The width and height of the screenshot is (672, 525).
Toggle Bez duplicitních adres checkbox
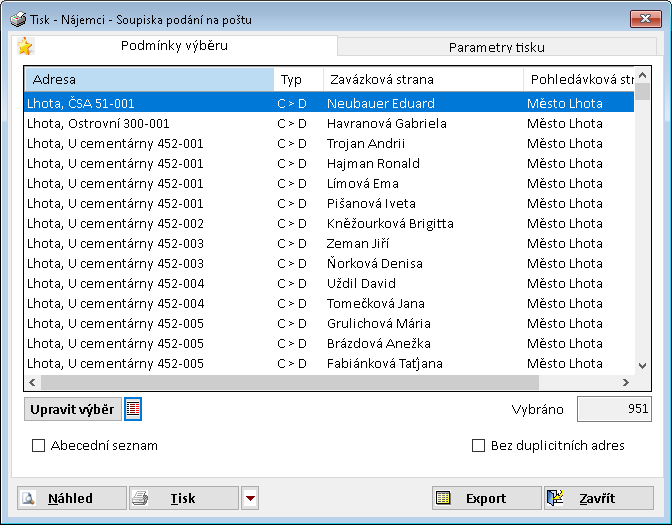[x=478, y=446]
